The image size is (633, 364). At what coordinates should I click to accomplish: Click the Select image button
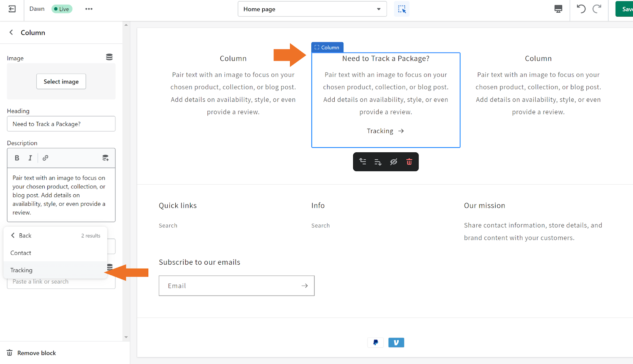(61, 82)
